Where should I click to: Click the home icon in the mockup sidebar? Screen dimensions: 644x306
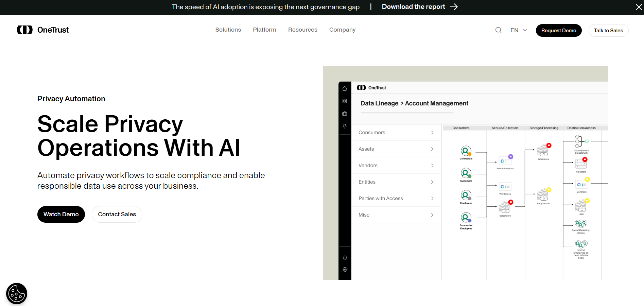pyautogui.click(x=345, y=88)
